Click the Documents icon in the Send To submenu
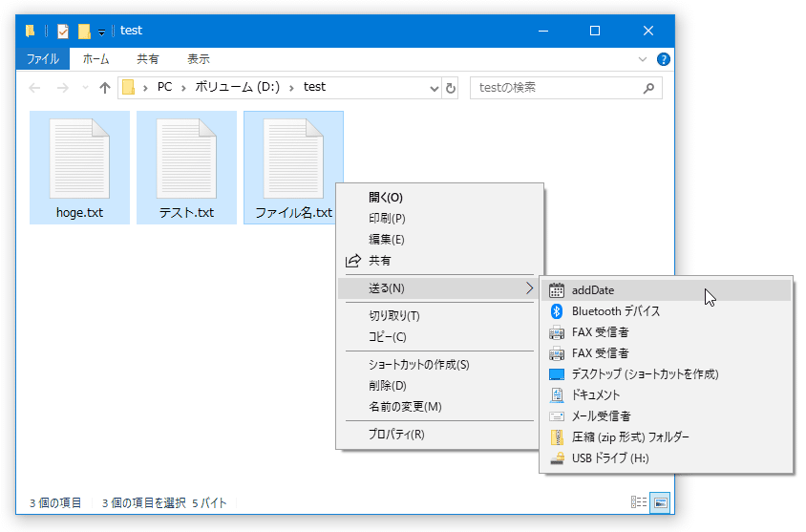806x532 pixels. click(557, 394)
